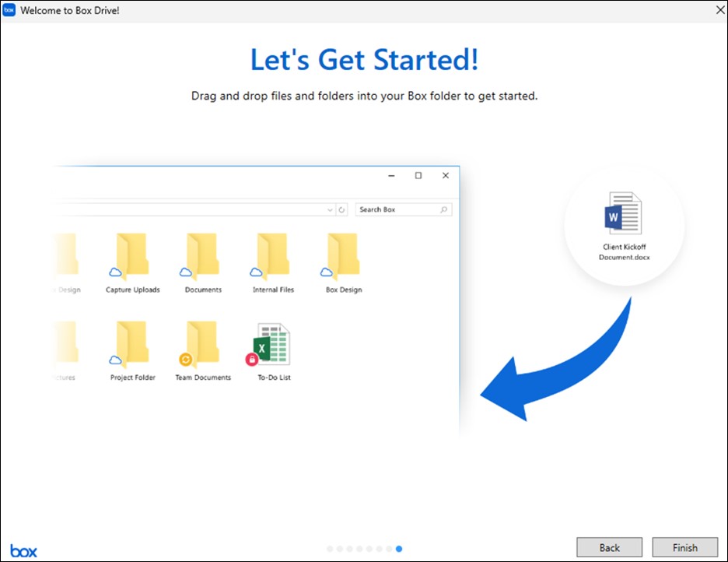Click the red lock badge on To-Do List
Image resolution: width=728 pixels, height=562 pixels.
252,359
